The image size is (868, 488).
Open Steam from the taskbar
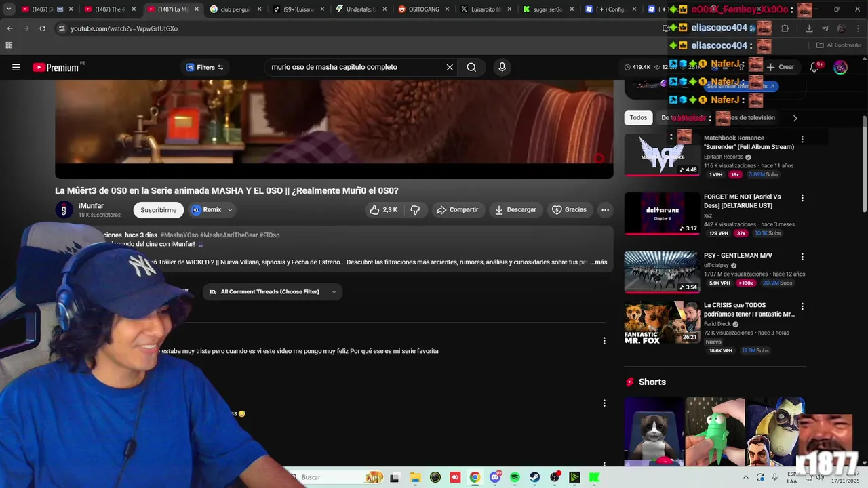click(535, 477)
